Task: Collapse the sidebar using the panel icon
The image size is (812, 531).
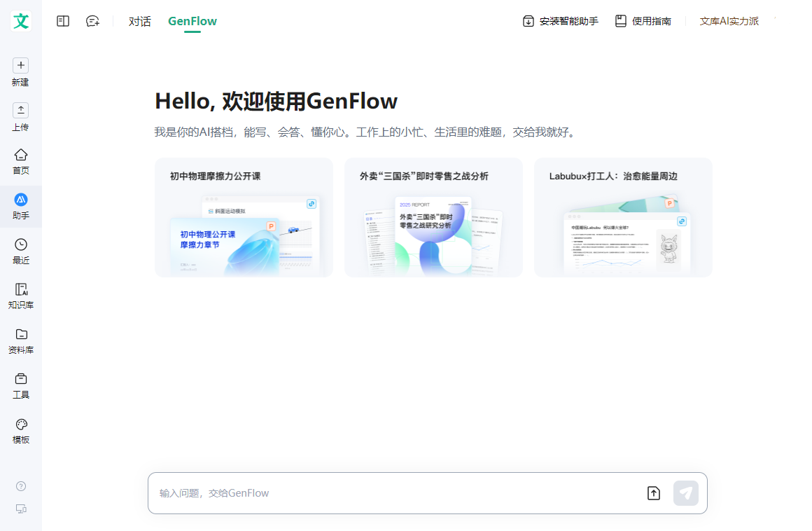Action: pyautogui.click(x=62, y=21)
